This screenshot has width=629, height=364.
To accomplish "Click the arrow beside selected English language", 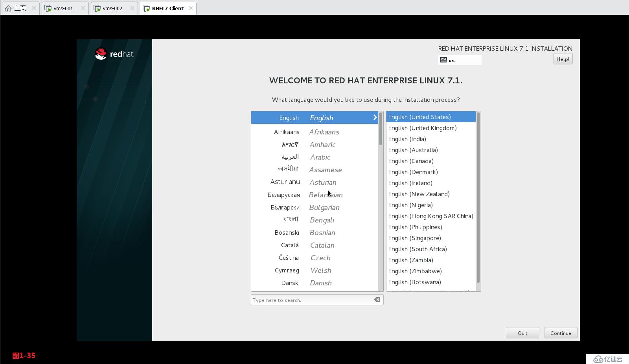I will [x=375, y=118].
